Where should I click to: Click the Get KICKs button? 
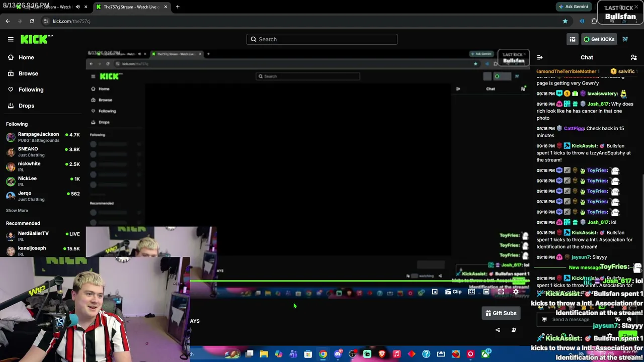click(x=599, y=39)
